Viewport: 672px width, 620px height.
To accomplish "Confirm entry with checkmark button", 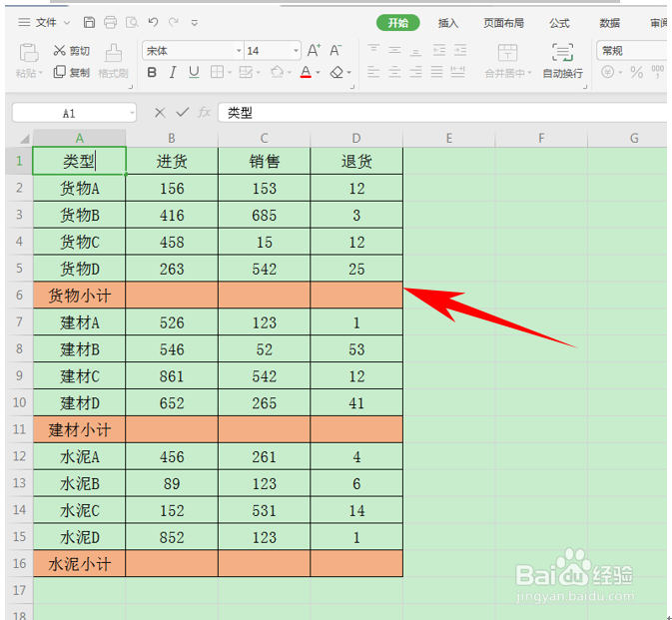I will [182, 113].
